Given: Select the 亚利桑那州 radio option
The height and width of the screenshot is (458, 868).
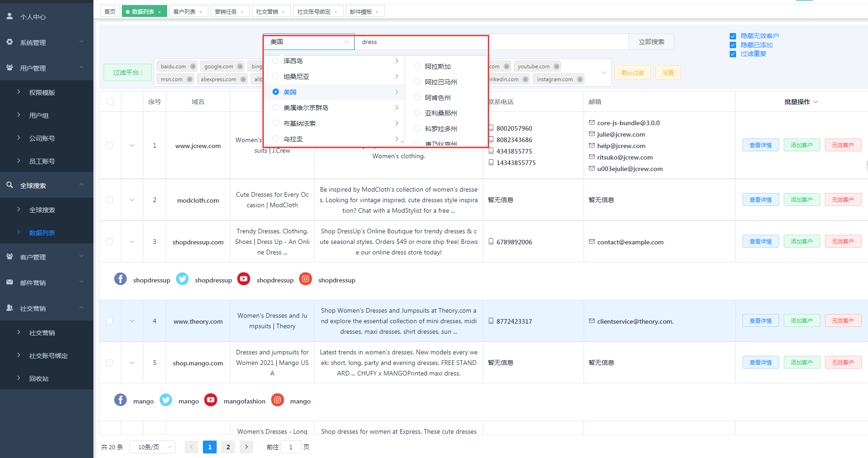Looking at the screenshot, I should point(417,113).
